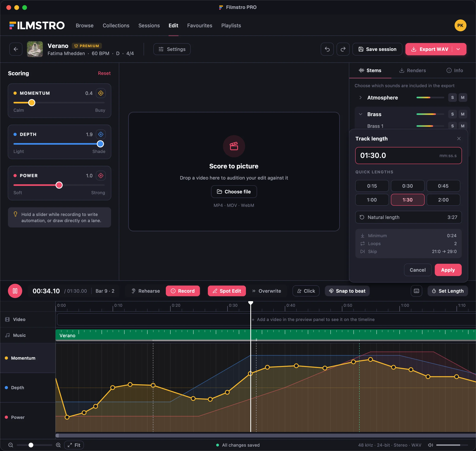Add Momentum keyframe diamond icon

tap(101, 93)
